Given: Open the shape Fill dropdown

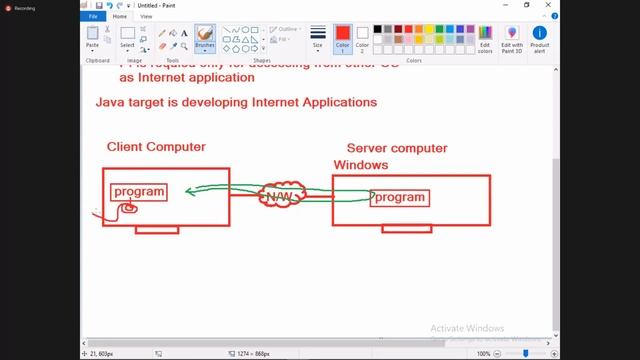Looking at the screenshot, I should point(279,39).
